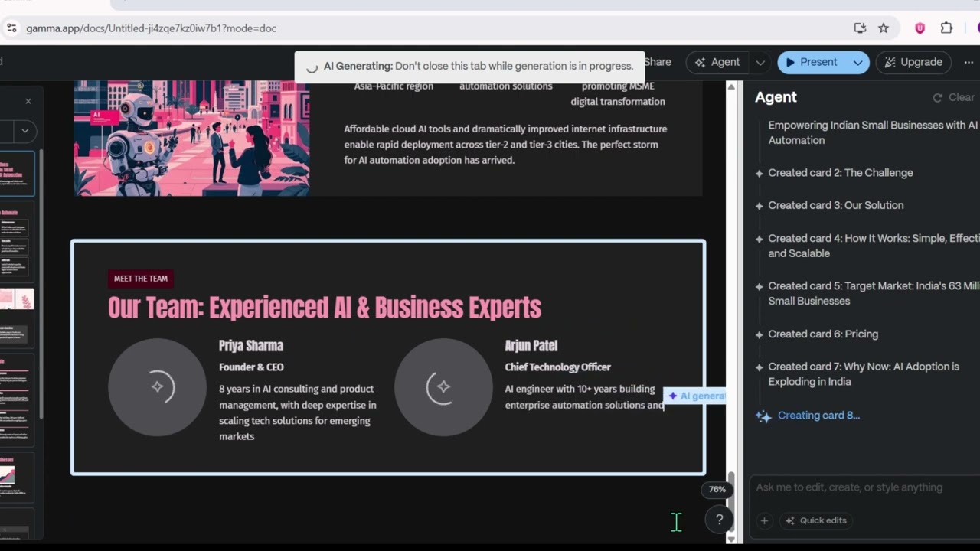
Task: Select the first slide thumbnail
Action: point(17,174)
